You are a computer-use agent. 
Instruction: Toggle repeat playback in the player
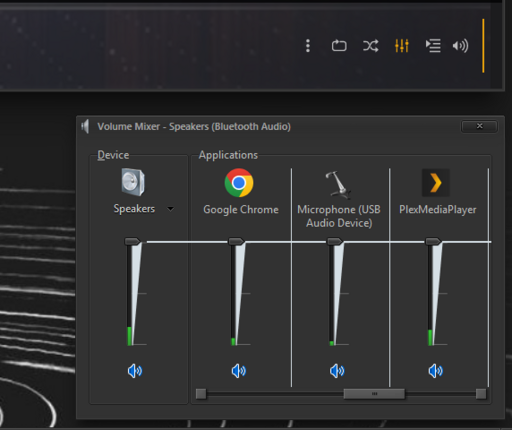click(339, 46)
